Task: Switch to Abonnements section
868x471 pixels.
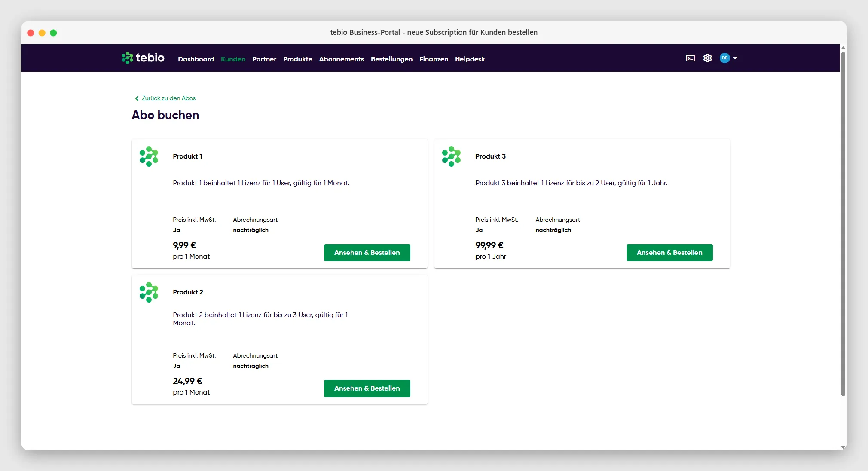Action: coord(341,59)
